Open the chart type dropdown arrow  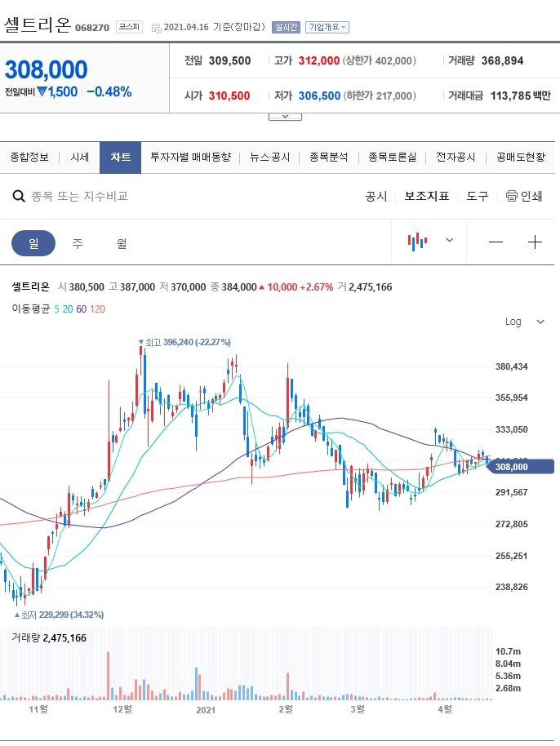[x=450, y=240]
